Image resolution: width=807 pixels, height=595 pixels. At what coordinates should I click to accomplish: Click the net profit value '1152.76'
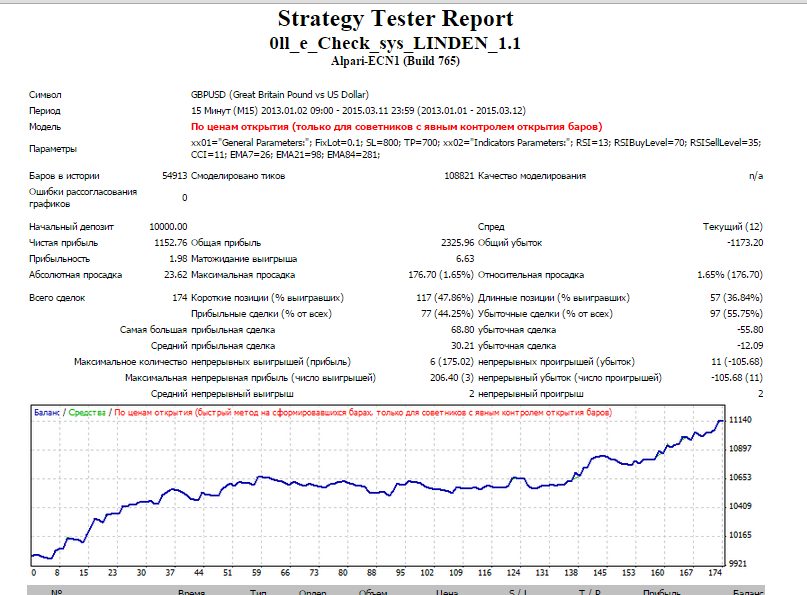171,242
